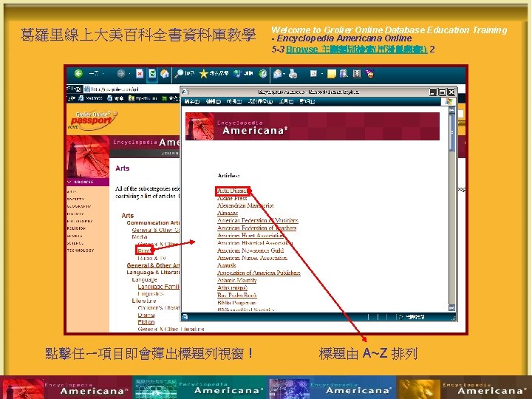Click the address bar in back browser
This screenshot has width=532, height=399.
pyautogui.click(x=132, y=89)
